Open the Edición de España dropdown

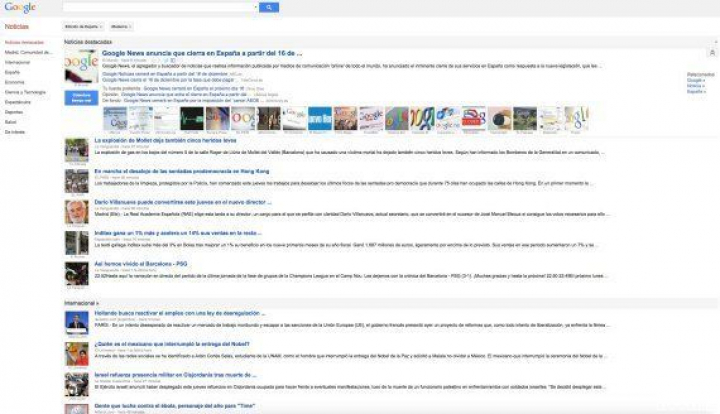(83, 26)
